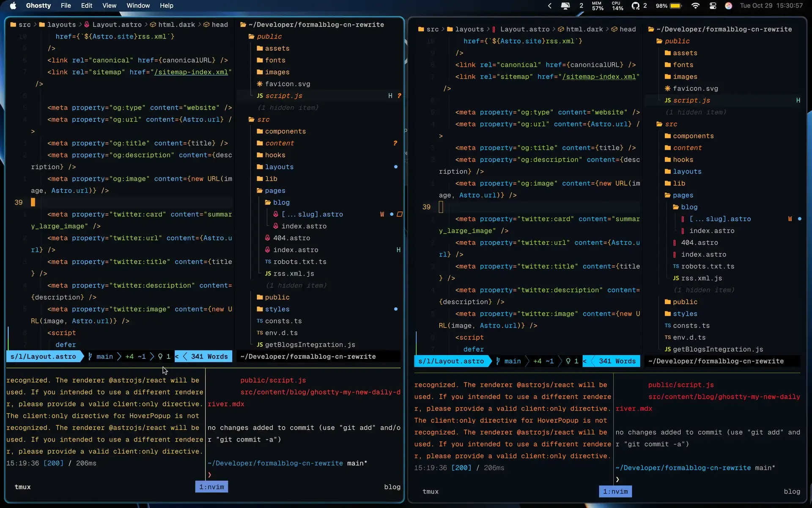Click the 341 Words statusline segment in the right window
Image resolution: width=812 pixels, height=508 pixels.
pos(617,361)
